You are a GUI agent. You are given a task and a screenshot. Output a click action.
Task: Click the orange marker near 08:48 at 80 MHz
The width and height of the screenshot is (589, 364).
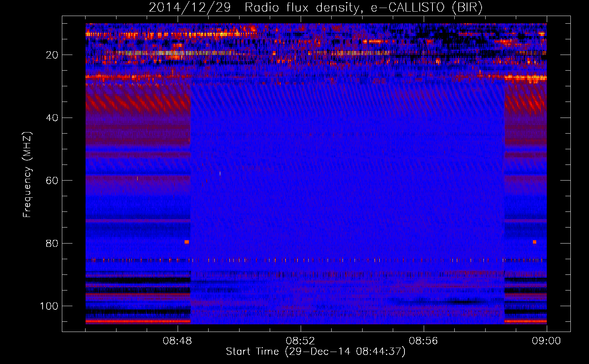tap(187, 242)
